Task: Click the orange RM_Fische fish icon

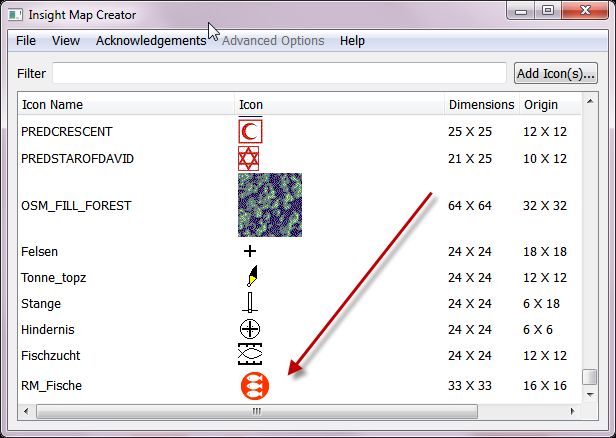Action: tap(255, 386)
